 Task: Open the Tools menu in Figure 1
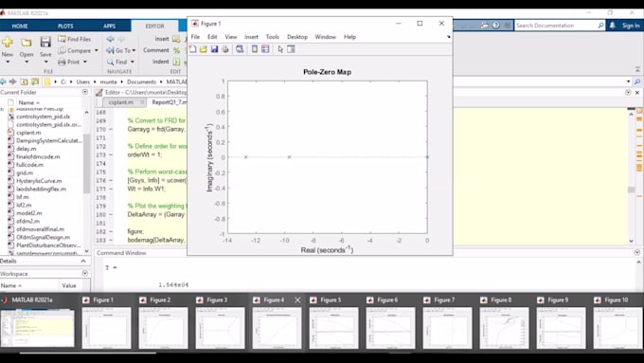(x=273, y=37)
